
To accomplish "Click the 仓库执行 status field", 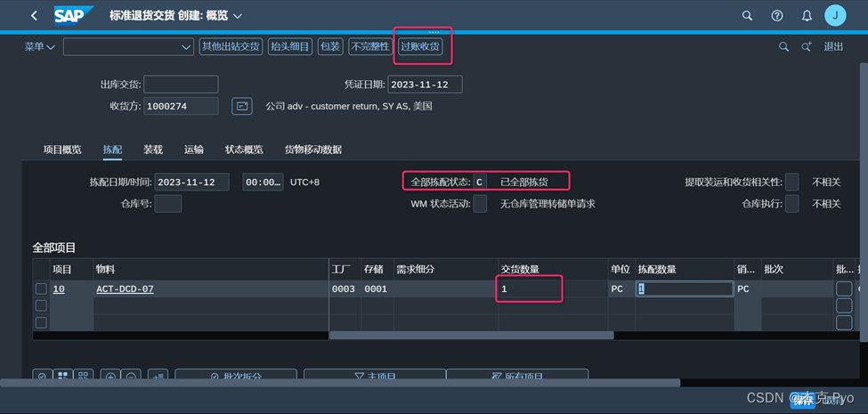I will tap(792, 204).
